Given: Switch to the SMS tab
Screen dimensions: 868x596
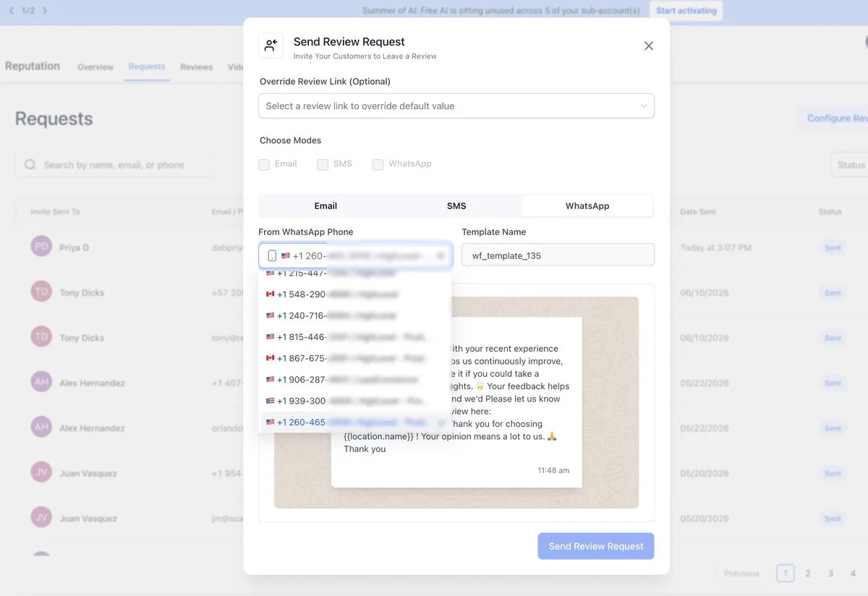Looking at the screenshot, I should [x=456, y=205].
